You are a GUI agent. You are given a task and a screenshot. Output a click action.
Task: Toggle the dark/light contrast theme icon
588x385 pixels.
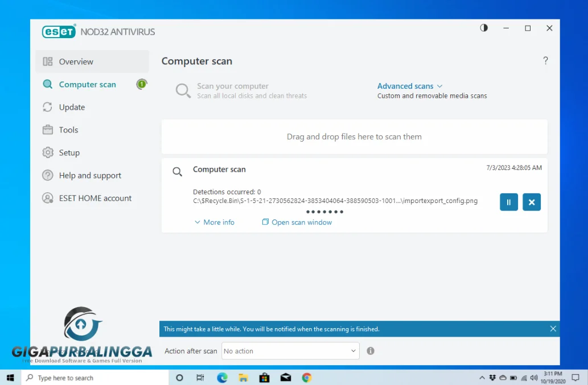(484, 28)
